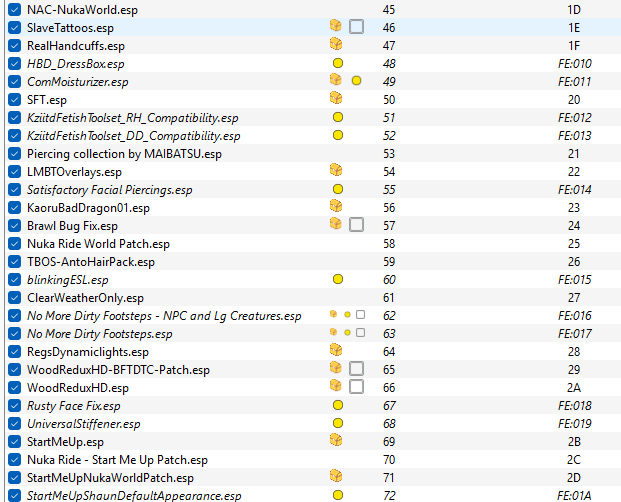
Task: Toggle the RealHandcuffs.esp checkbox
Action: tap(15, 46)
